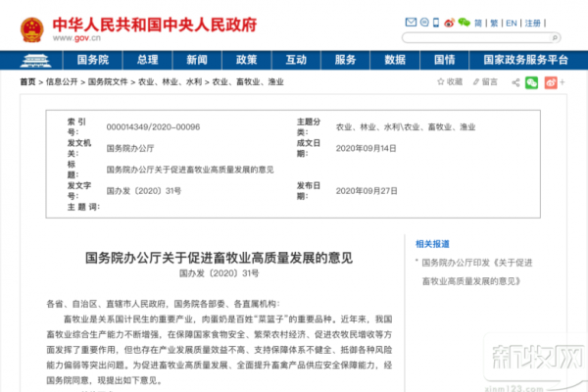Viewport: 588px width, 392px height.
Task: Open the email envelope icon
Action: (411, 23)
